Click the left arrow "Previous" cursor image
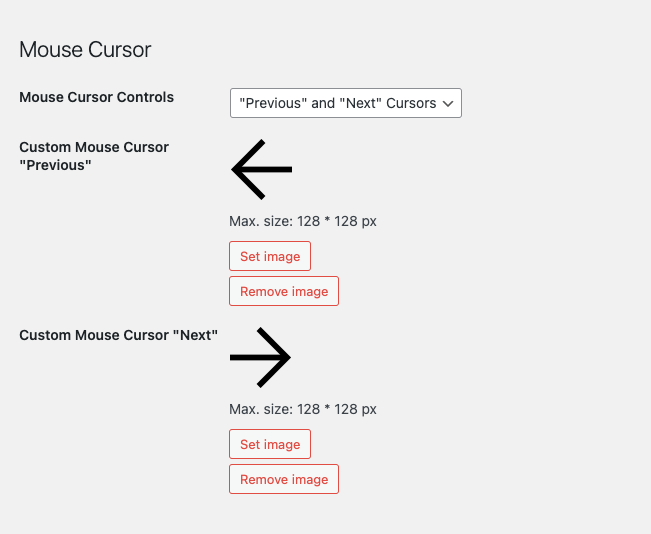The image size is (651, 534). click(x=261, y=169)
